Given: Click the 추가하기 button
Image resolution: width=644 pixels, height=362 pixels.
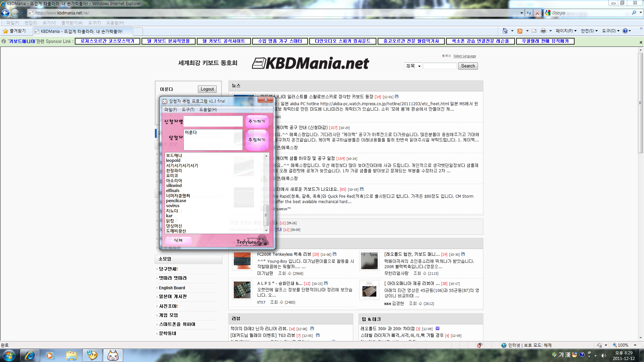Looking at the screenshot, I should click(x=257, y=121).
